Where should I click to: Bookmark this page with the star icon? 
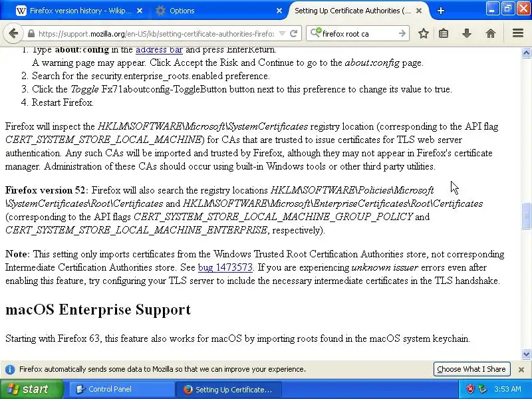[423, 34]
